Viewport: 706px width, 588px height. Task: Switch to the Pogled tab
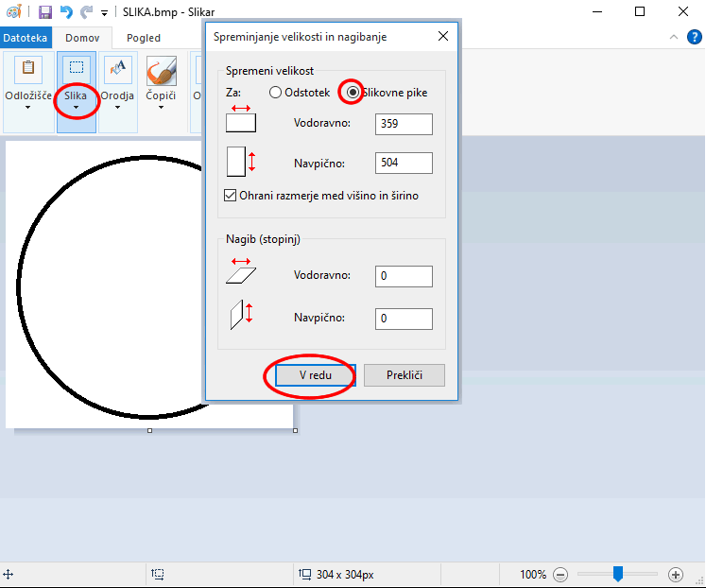(144, 38)
